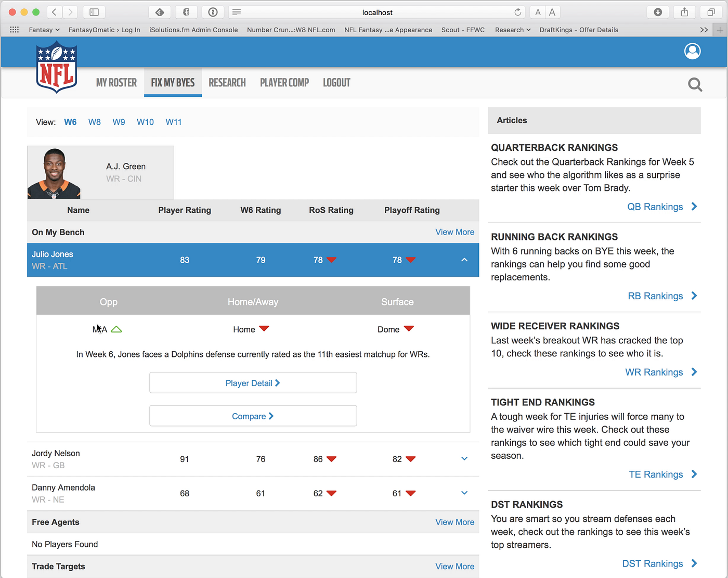
Task: Click the LOGOUT menu item
Action: click(x=336, y=83)
